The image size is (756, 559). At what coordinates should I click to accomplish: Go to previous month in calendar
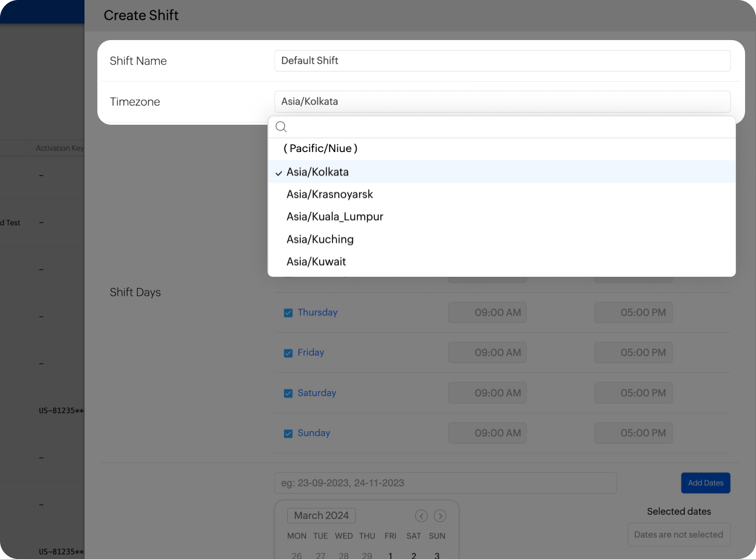pyautogui.click(x=421, y=516)
